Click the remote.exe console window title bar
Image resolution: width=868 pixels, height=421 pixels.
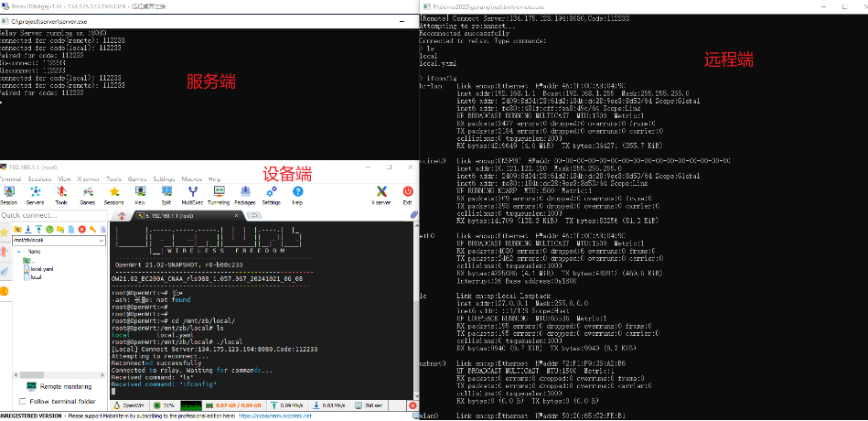[x=643, y=6]
